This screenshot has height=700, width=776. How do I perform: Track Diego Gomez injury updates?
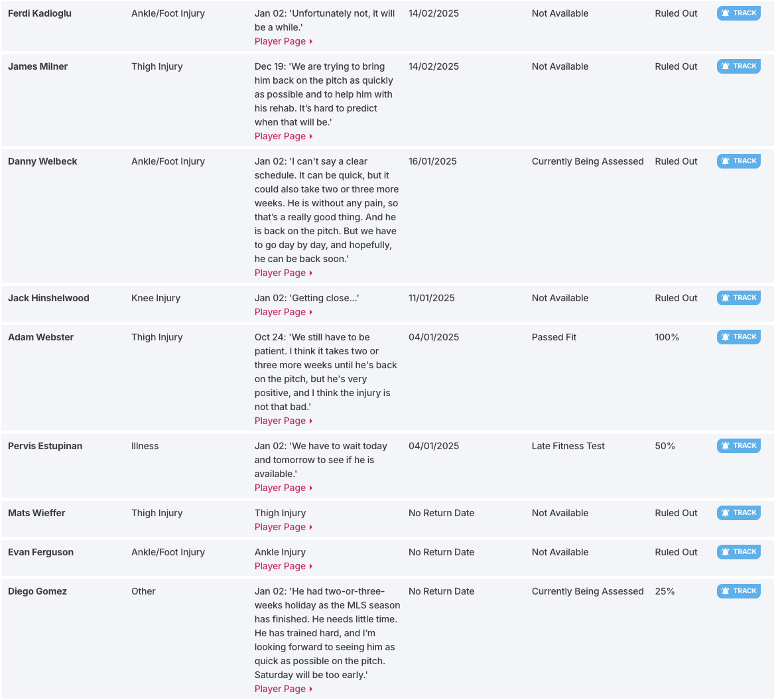click(x=738, y=591)
